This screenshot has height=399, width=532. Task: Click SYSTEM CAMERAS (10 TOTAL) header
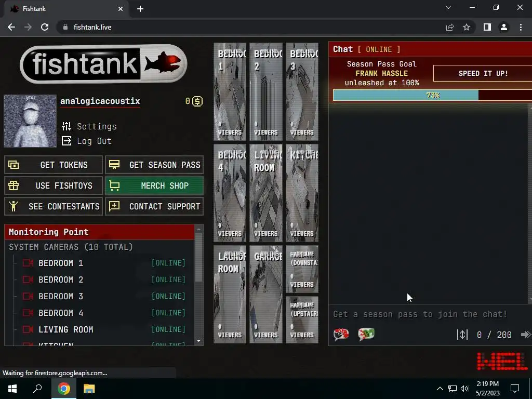(71, 247)
